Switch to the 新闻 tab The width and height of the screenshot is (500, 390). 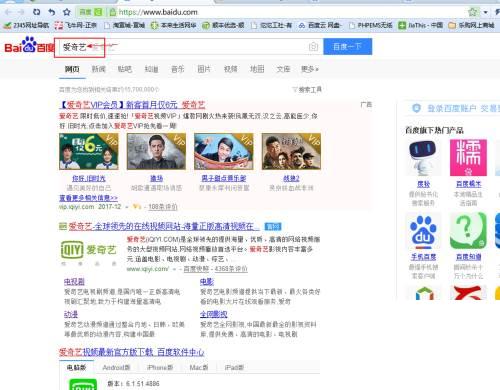point(99,69)
